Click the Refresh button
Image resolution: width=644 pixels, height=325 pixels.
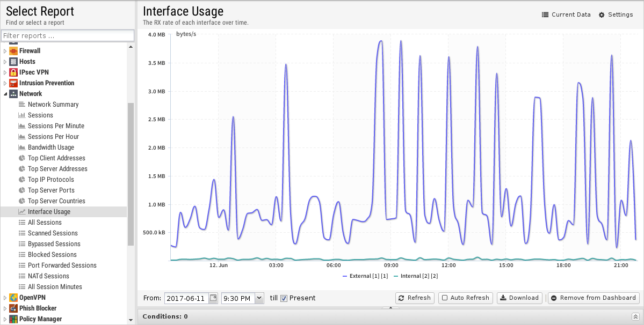click(415, 298)
